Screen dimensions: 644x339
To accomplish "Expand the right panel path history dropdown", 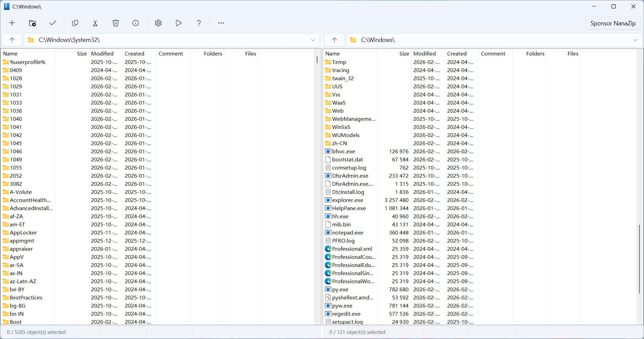I will pos(635,40).
